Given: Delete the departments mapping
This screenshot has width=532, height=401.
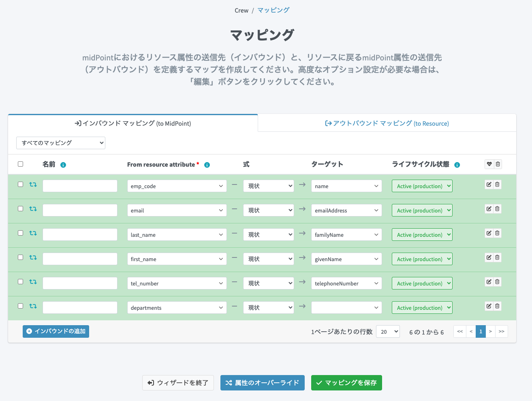Looking at the screenshot, I should click(x=497, y=306).
